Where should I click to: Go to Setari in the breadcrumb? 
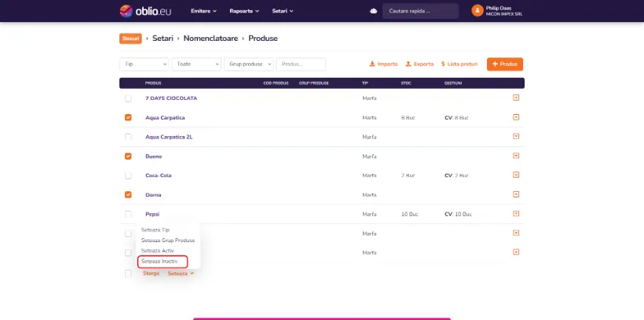(163, 39)
